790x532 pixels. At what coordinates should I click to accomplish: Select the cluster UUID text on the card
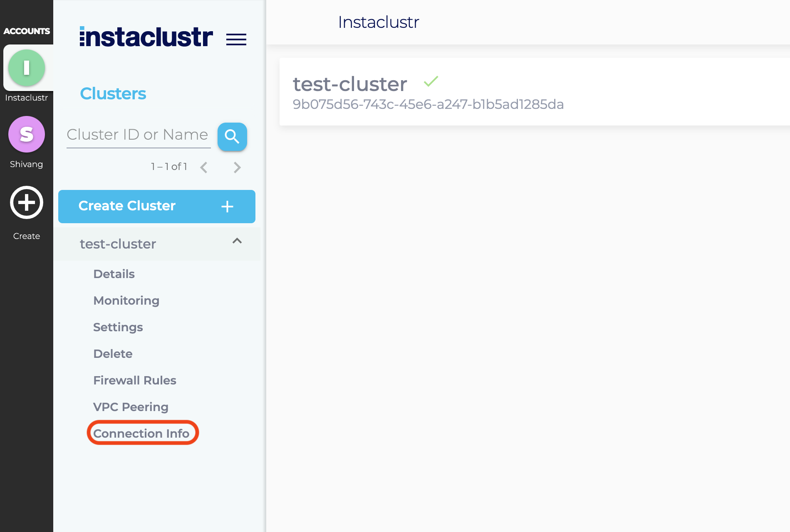click(428, 105)
